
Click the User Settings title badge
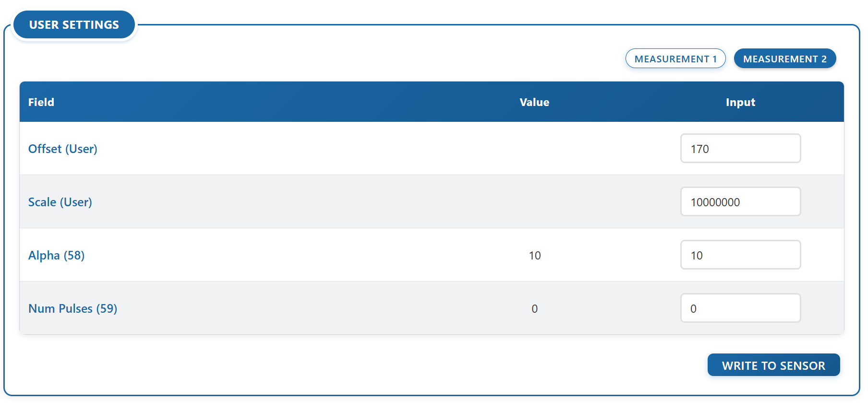pos(74,25)
